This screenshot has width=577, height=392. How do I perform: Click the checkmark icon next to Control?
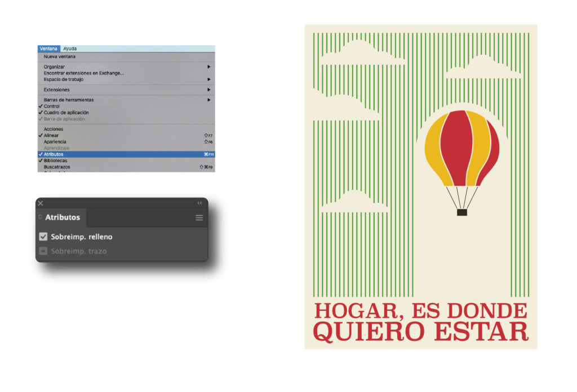pos(40,105)
